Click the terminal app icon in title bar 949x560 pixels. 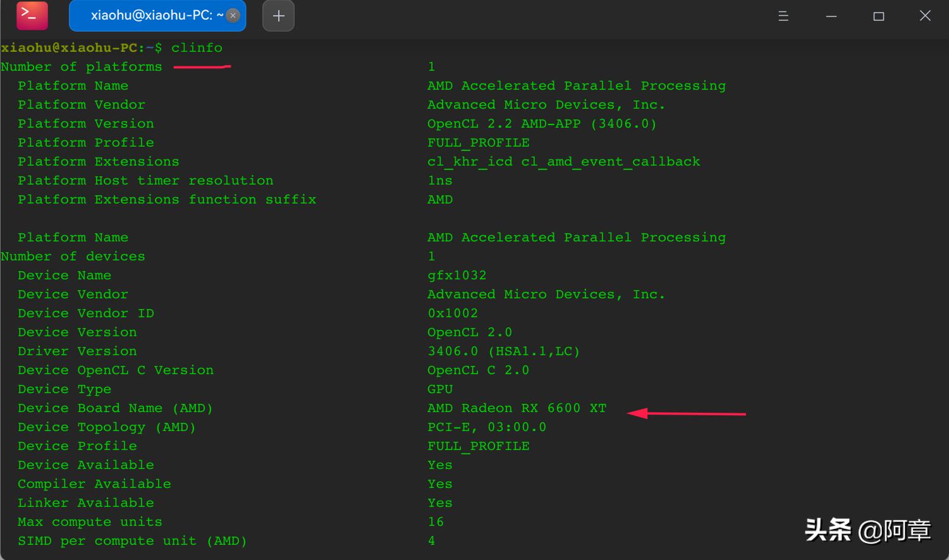point(32,16)
